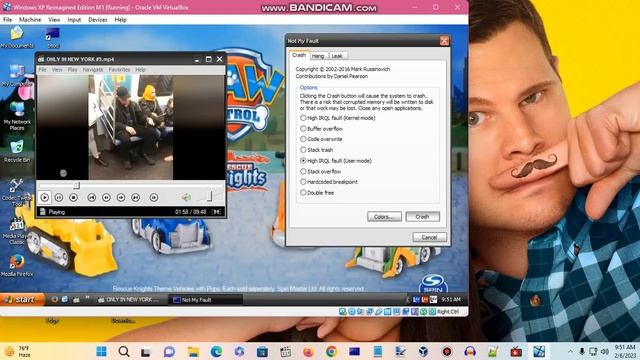This screenshot has width=640, height=360.
Task: Click the XP start button
Action: [22, 300]
